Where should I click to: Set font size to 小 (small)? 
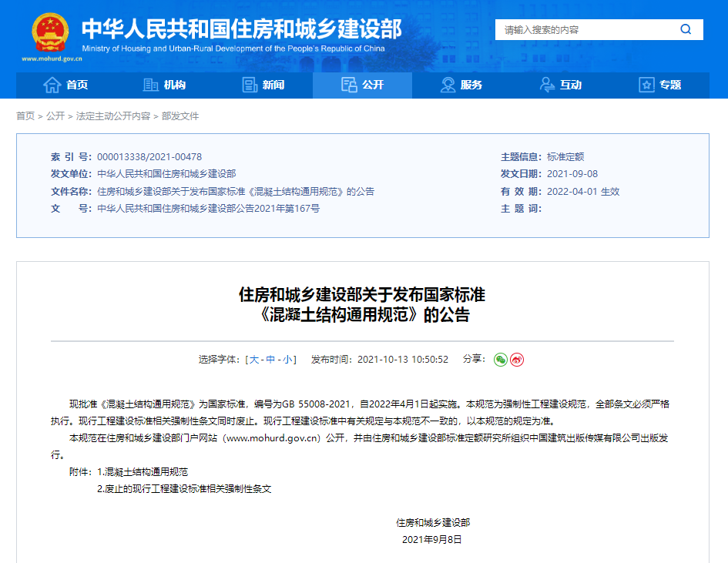pyautogui.click(x=287, y=360)
